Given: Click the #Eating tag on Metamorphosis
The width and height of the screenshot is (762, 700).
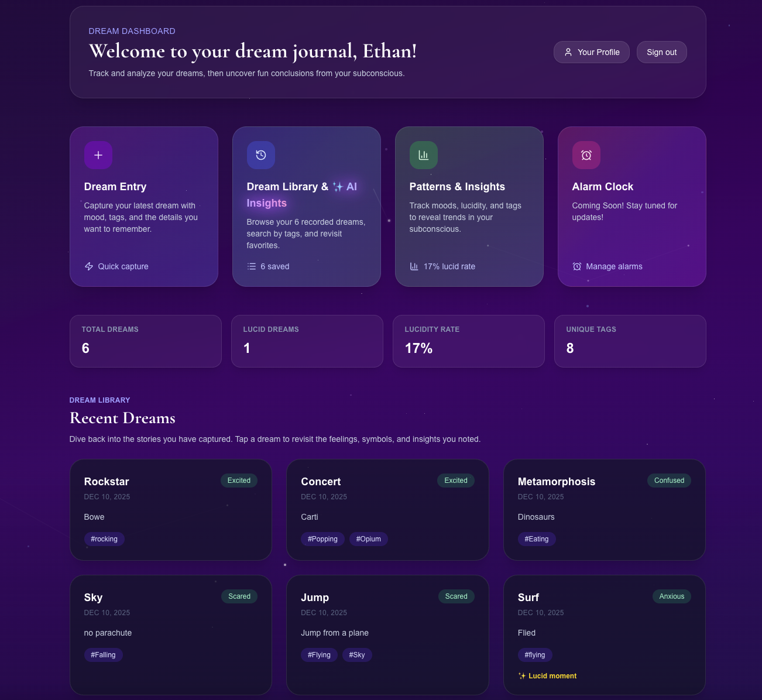Looking at the screenshot, I should pyautogui.click(x=536, y=539).
